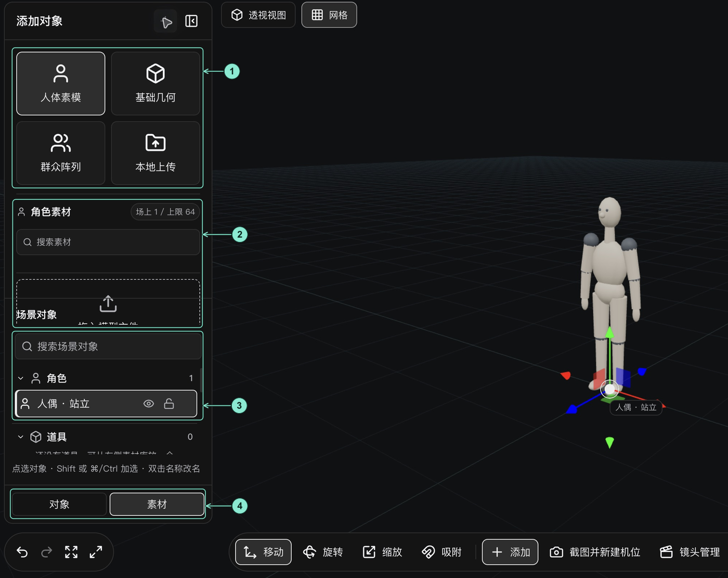Click the undo arrow icon

coord(22,552)
